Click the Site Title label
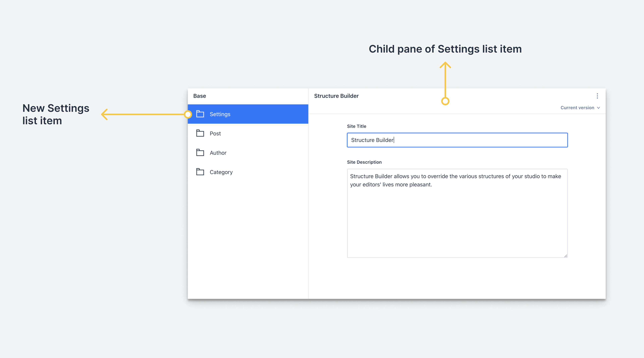The width and height of the screenshot is (644, 358). pos(357,126)
